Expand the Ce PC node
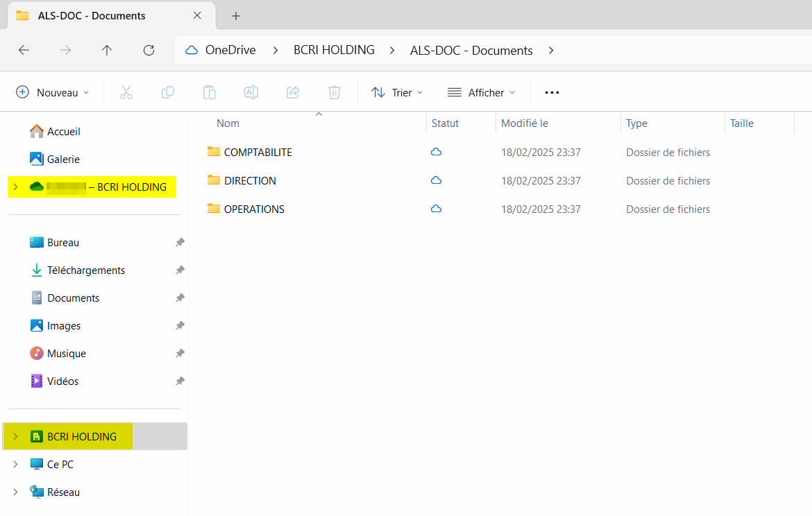The image size is (812, 516). point(15,465)
